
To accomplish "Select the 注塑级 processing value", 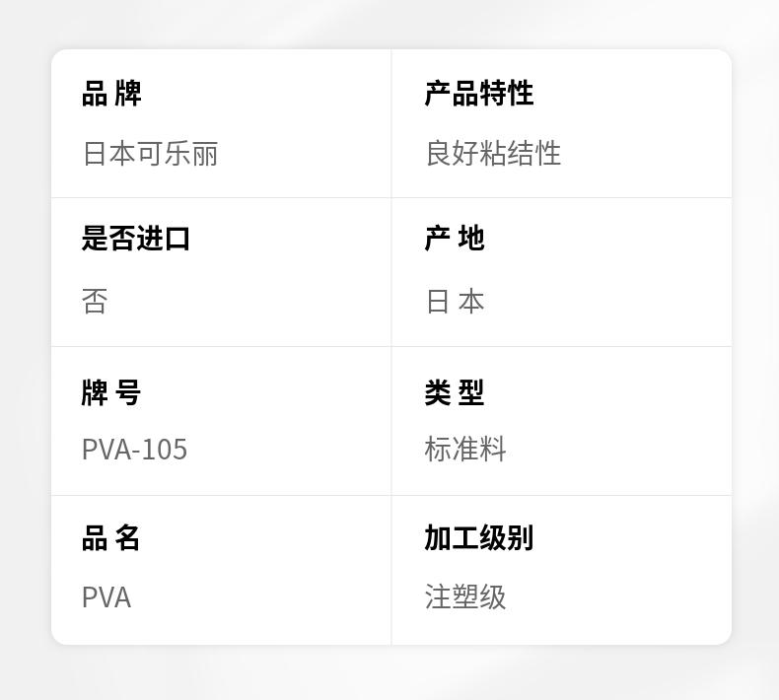I will pyautogui.click(x=465, y=597).
